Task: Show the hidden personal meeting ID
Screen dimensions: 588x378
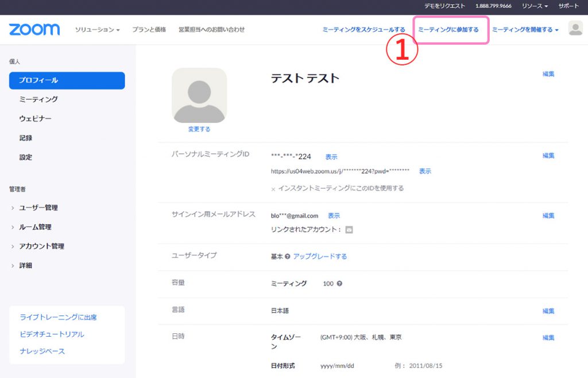Action: pyautogui.click(x=331, y=157)
